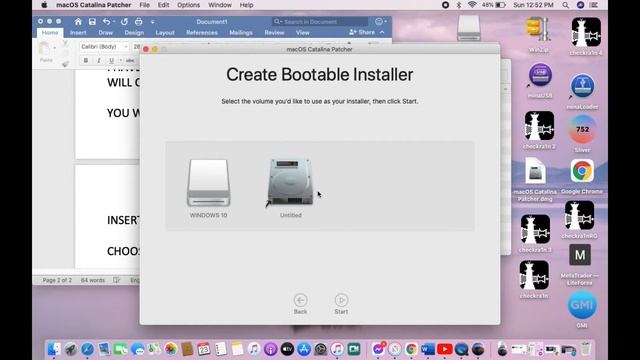The height and width of the screenshot is (360, 640).
Task: Open the Trash in the Dock
Action: click(586, 349)
